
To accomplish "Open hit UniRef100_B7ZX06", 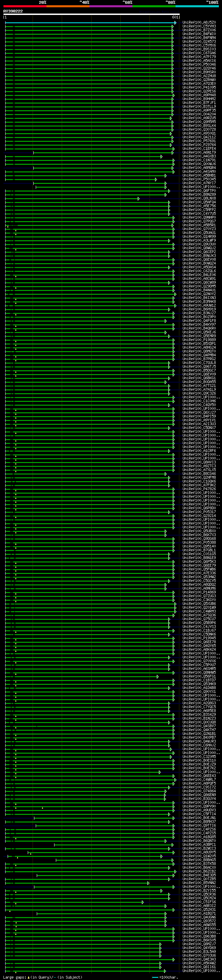I will click(x=199, y=30).
